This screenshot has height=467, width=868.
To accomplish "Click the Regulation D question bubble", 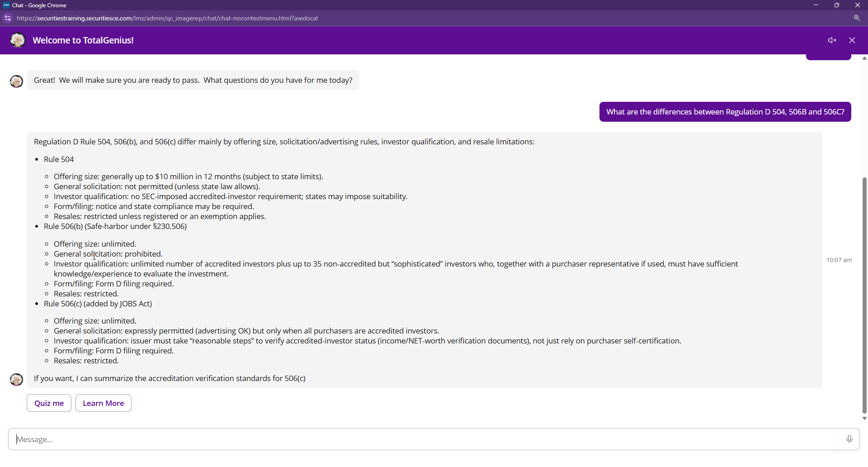I will [x=725, y=112].
